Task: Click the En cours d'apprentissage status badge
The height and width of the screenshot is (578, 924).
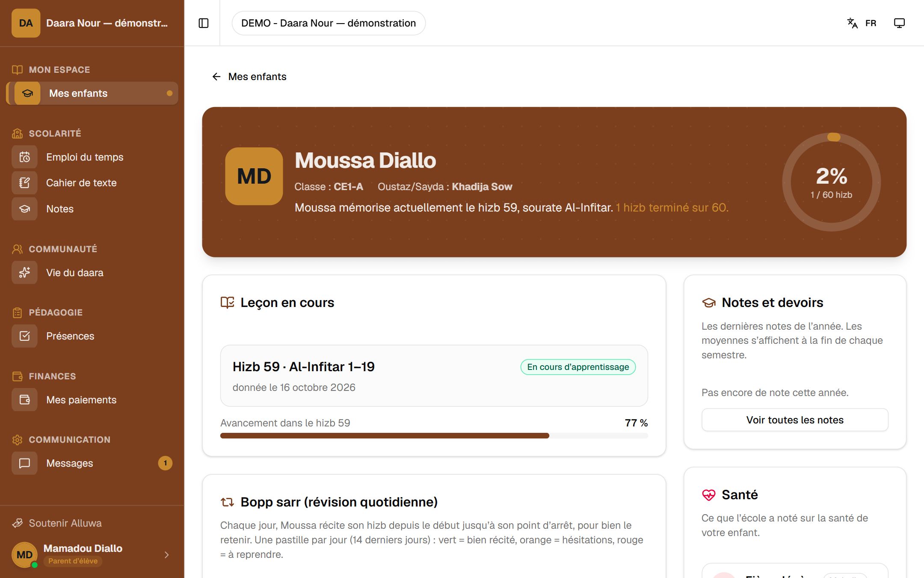Action: pyautogui.click(x=578, y=367)
